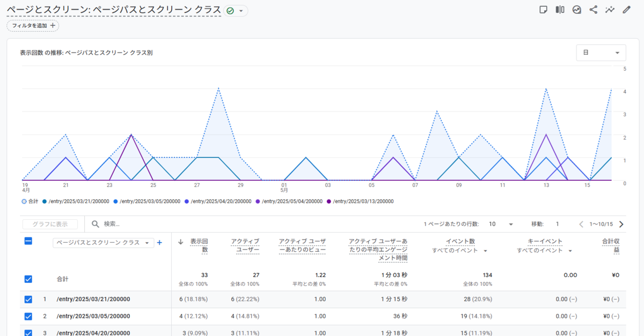644x336 pixels.
Task: Sort by アクティブ ユーザー column header
Action: coord(245,246)
